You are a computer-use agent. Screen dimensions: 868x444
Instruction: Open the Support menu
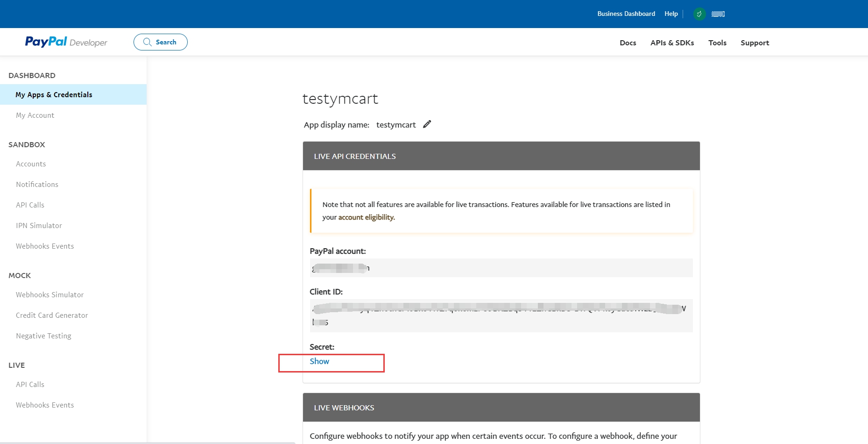pos(755,43)
